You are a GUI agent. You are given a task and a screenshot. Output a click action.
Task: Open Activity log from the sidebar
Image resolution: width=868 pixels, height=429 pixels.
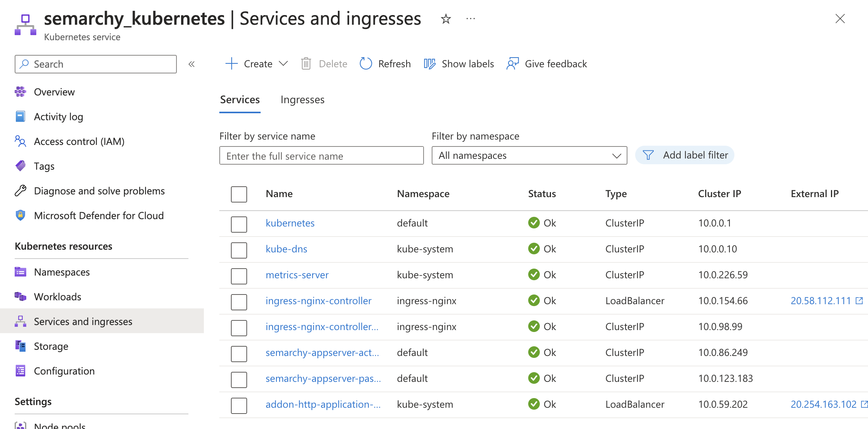58,117
